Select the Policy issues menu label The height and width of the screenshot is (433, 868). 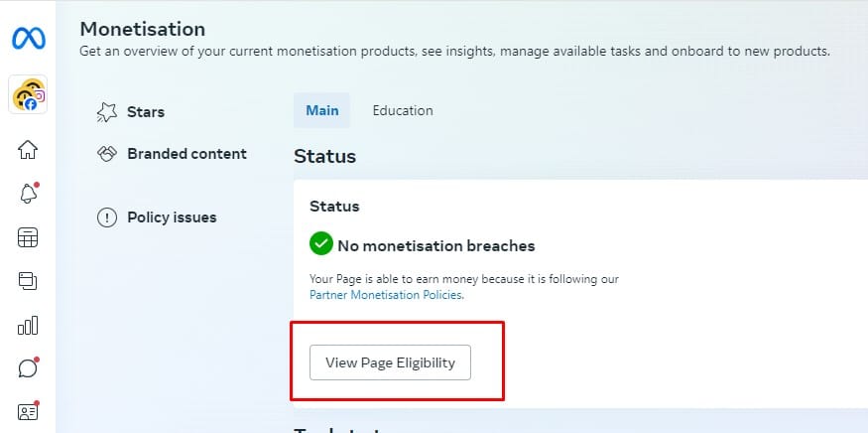click(172, 217)
